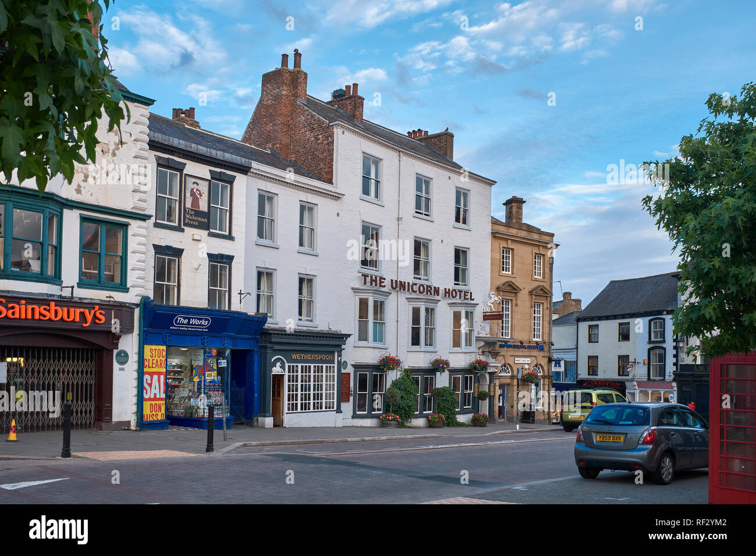Click THE UNICORN HOTEL lettering
This screenshot has width=756, height=556.
coord(418,288)
